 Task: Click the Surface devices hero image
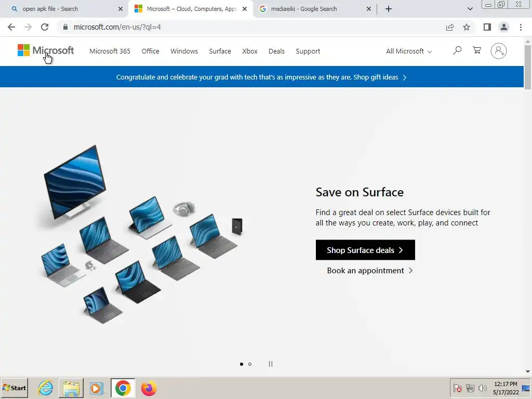pyautogui.click(x=142, y=234)
